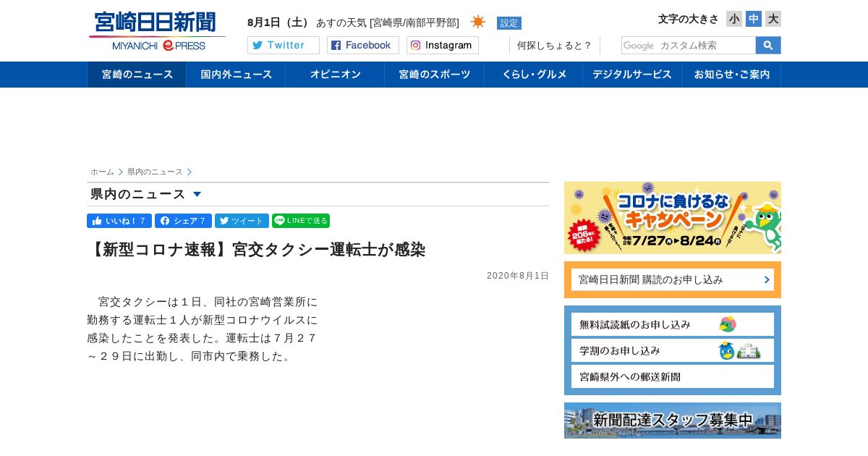868x456 pixels.
Task: Open オピニオン menu tab
Action: click(335, 75)
